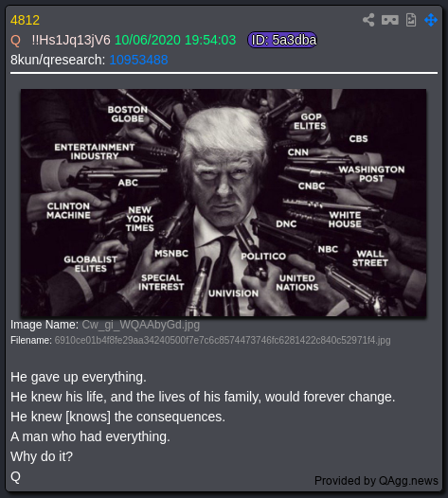Click image name Cw_gi_WQAAbyGd.jpg

pyautogui.click(x=141, y=325)
